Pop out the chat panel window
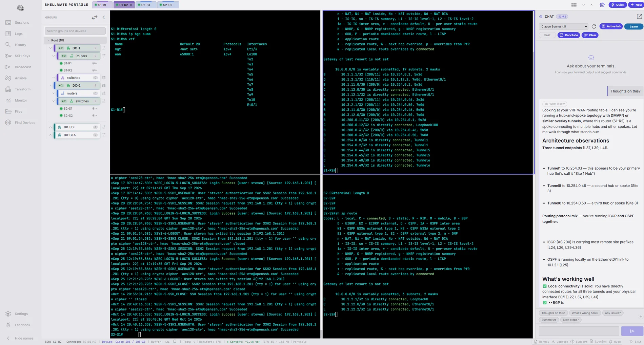 pos(639,16)
